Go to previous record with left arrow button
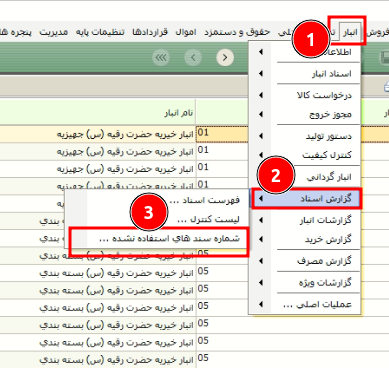 pos(193,58)
